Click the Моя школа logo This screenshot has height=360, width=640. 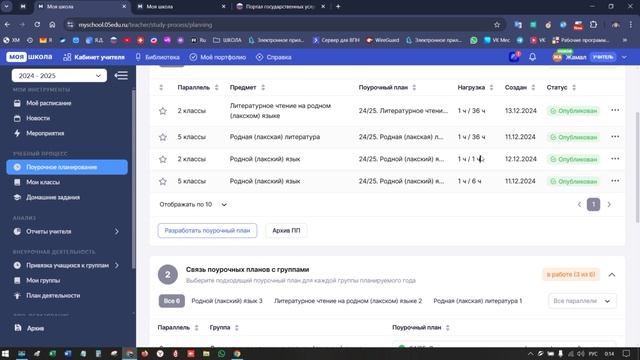[x=29, y=57]
